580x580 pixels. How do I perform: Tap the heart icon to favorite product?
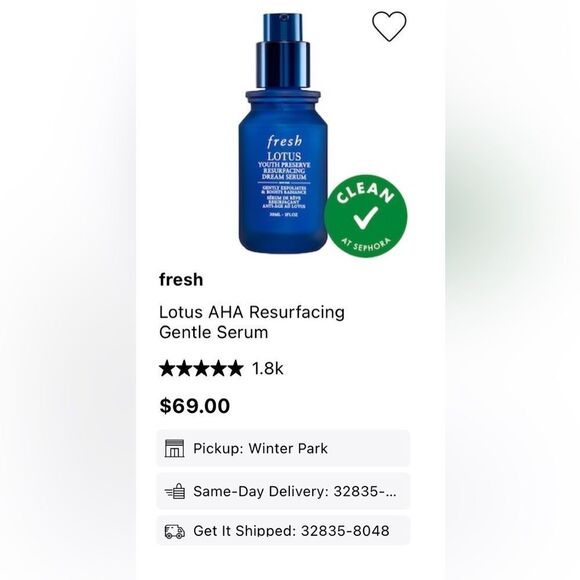pyautogui.click(x=389, y=26)
